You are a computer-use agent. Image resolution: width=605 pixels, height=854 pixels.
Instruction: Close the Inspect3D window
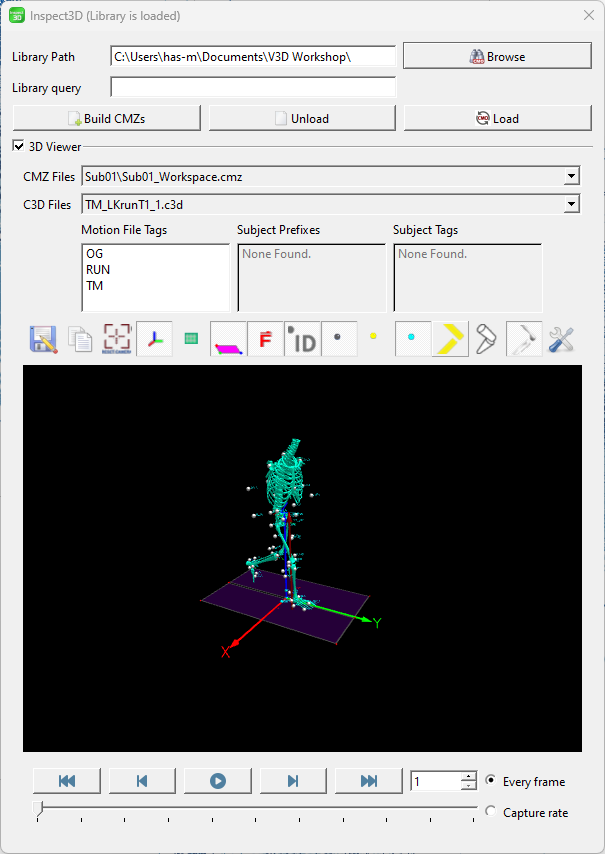(589, 15)
